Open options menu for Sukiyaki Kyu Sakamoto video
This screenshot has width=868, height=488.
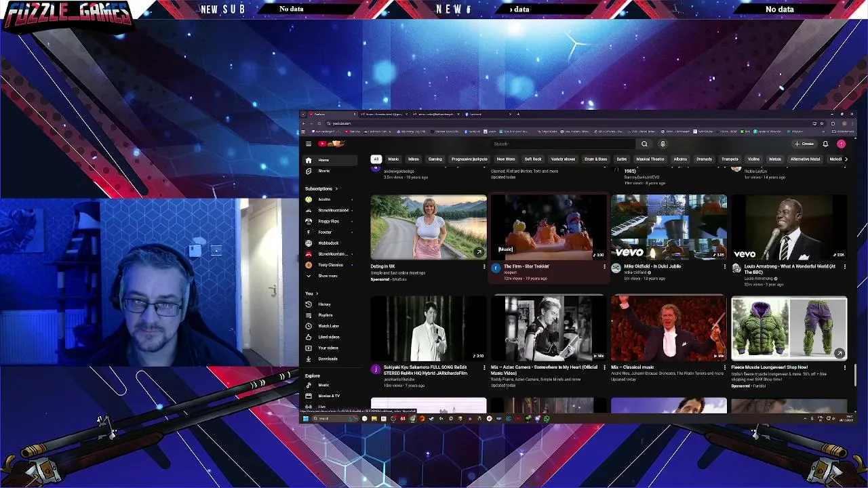484,367
